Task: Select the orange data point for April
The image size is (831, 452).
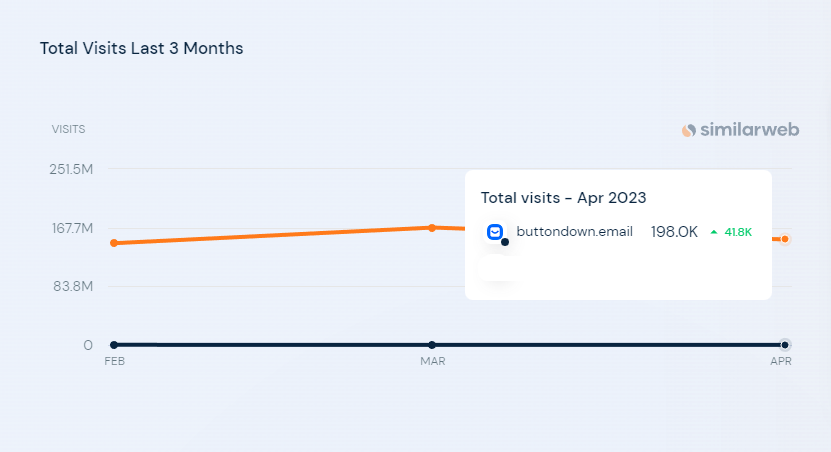Action: point(785,239)
